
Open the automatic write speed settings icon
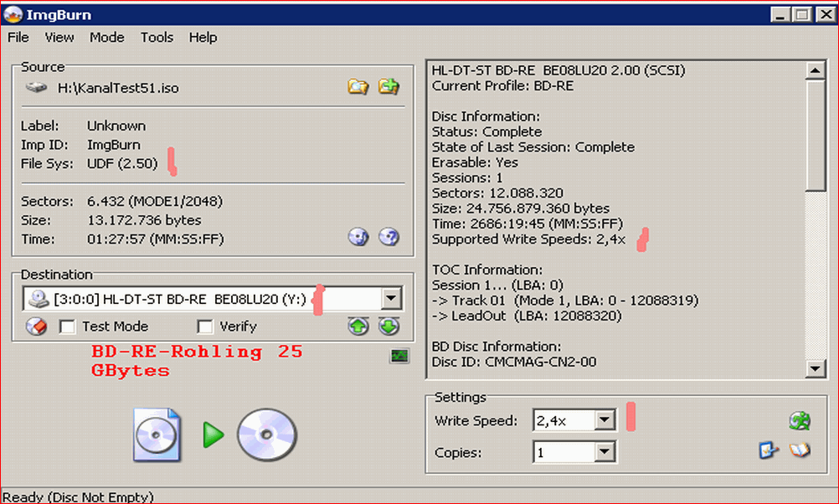pos(800,420)
